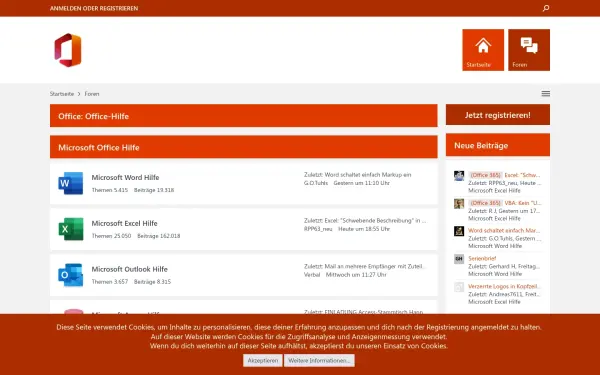
Task: Click Akzeptieren cookie button
Action: (262, 360)
